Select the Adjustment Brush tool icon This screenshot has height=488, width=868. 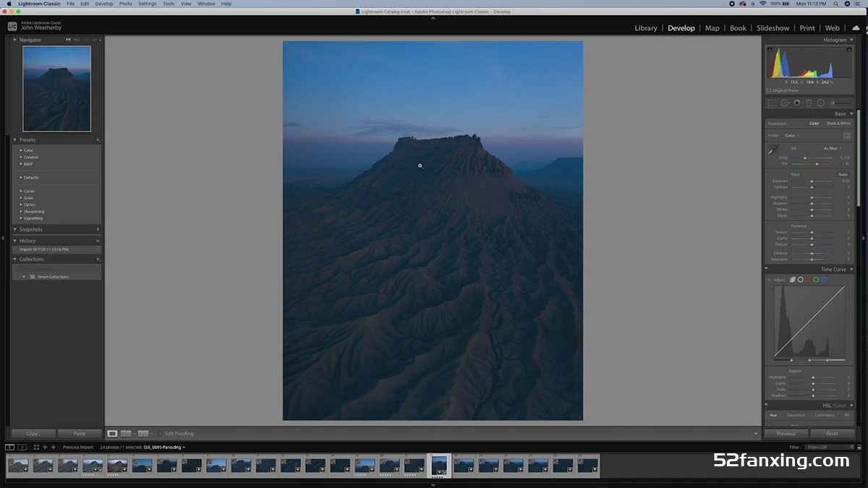pyautogui.click(x=839, y=103)
